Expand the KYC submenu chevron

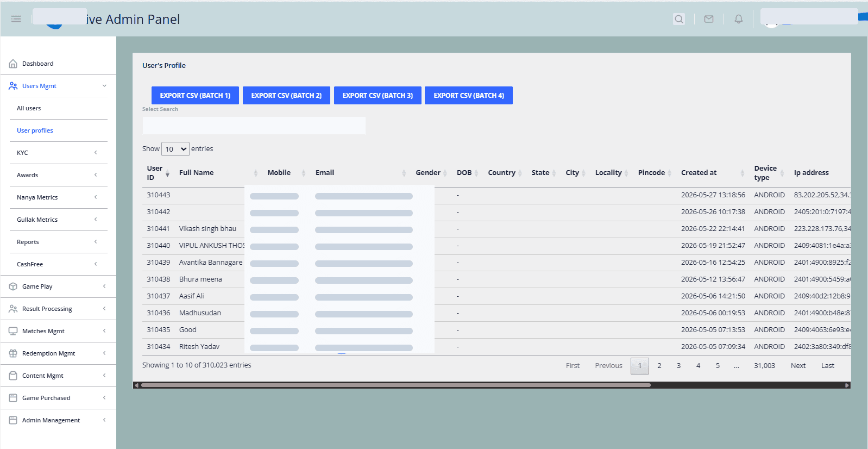coord(96,153)
